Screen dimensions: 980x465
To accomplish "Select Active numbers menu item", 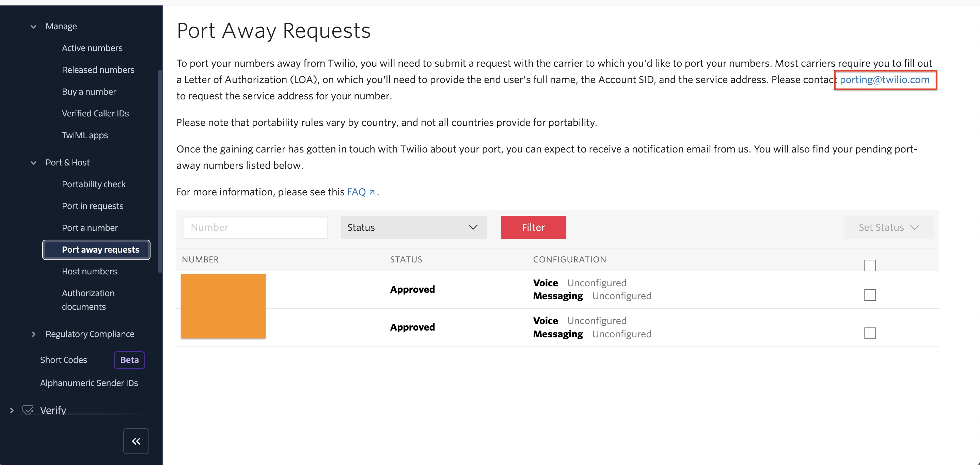I will pos(92,48).
